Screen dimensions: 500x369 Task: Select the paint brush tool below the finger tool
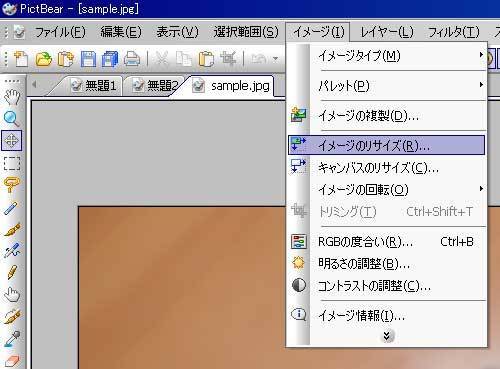(x=12, y=317)
